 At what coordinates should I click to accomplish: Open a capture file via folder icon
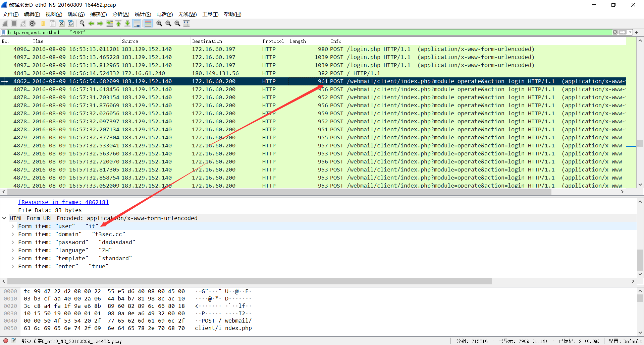(43, 23)
